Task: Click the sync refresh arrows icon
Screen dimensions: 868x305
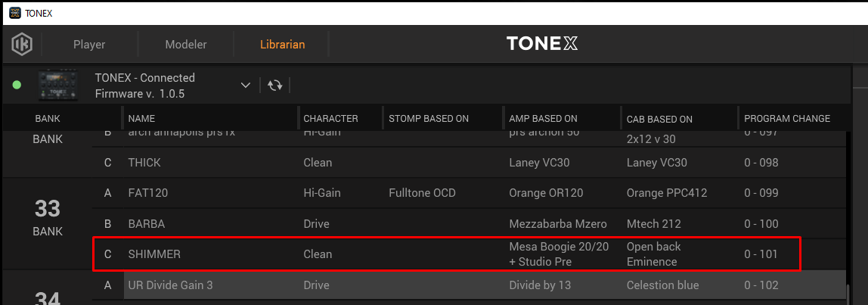Action: coord(275,86)
